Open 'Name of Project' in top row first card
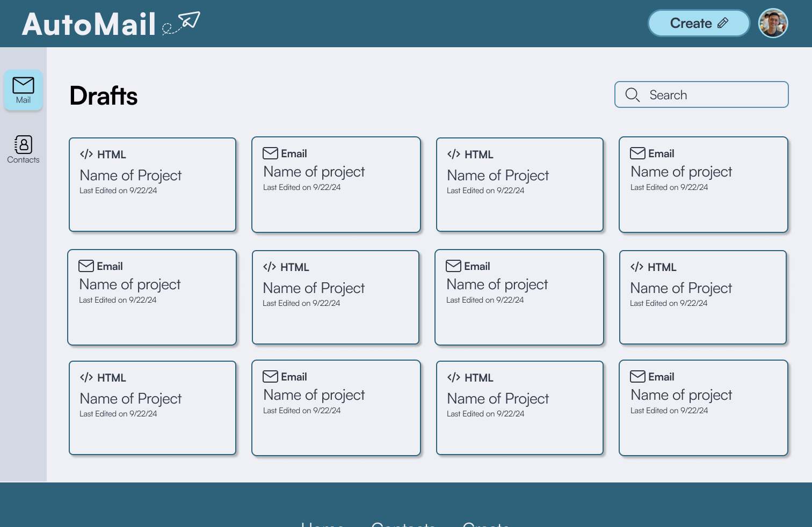 (x=130, y=175)
